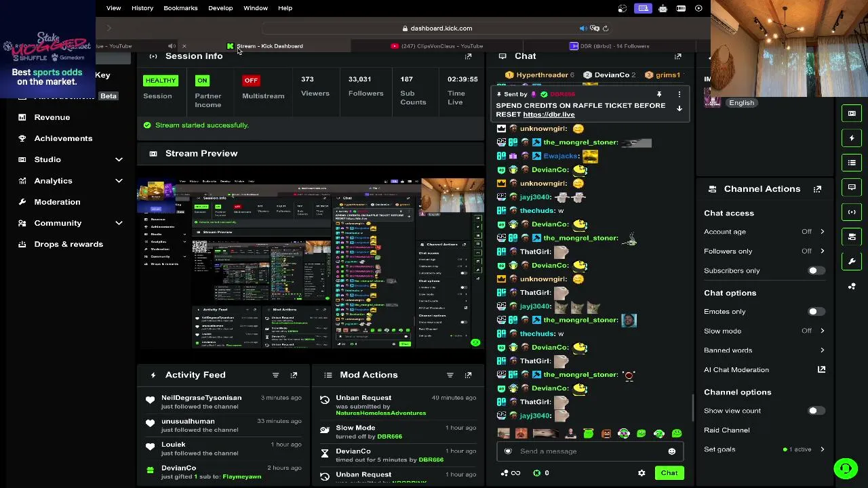The height and width of the screenshot is (488, 868).
Task: Open pinned message options menu
Action: [x=679, y=94]
